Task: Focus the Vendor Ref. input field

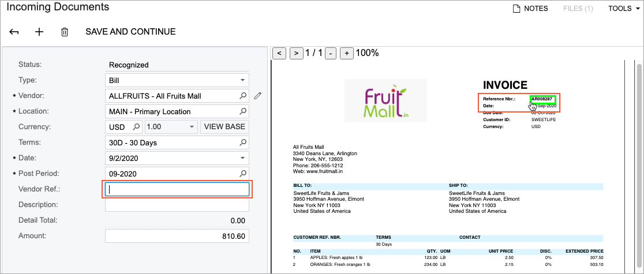Action: [177, 189]
